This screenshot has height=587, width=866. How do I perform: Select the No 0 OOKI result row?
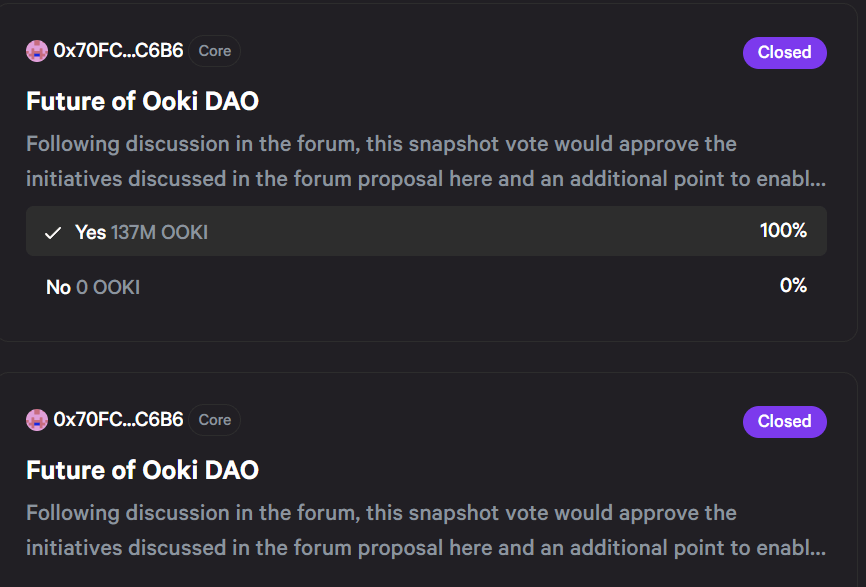(x=426, y=287)
